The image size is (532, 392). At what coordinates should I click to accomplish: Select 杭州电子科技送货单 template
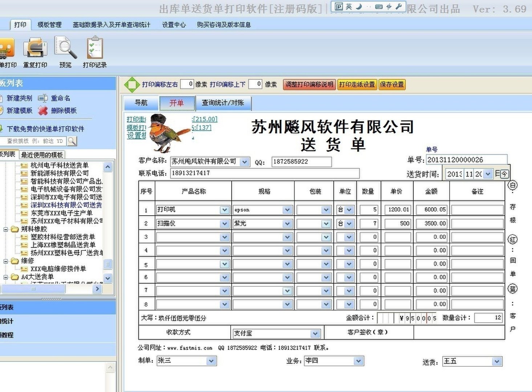click(x=60, y=165)
